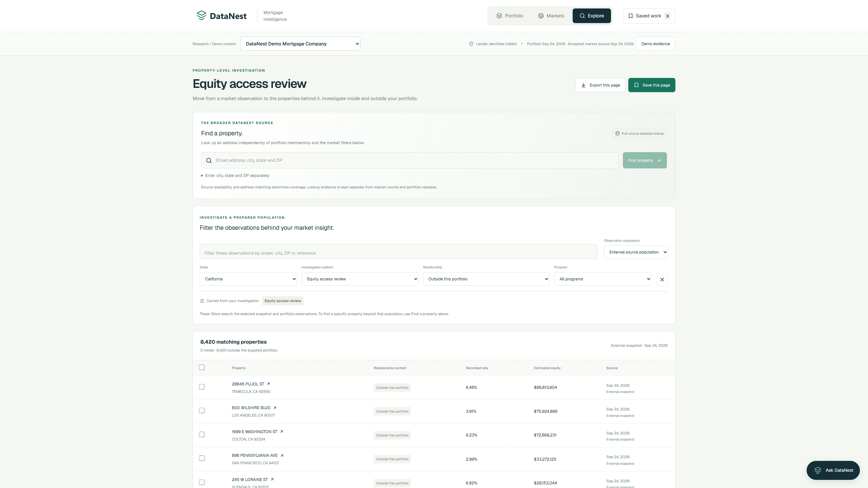Screen dimensions: 868x488
Task: Check the 800 WILSHIRE BLVD row checkbox
Action: (201, 411)
